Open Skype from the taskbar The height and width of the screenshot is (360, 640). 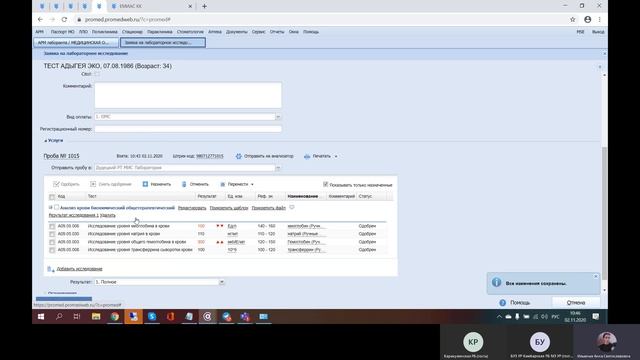[152, 316]
